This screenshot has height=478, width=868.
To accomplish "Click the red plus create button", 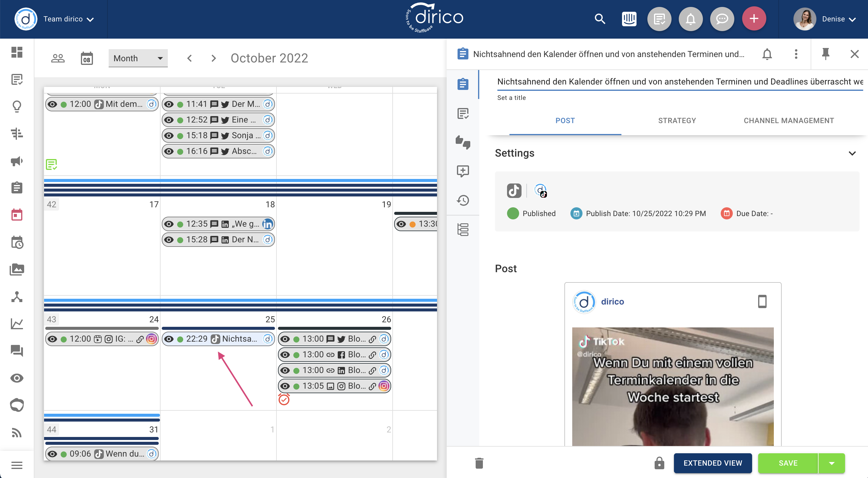I will point(754,18).
